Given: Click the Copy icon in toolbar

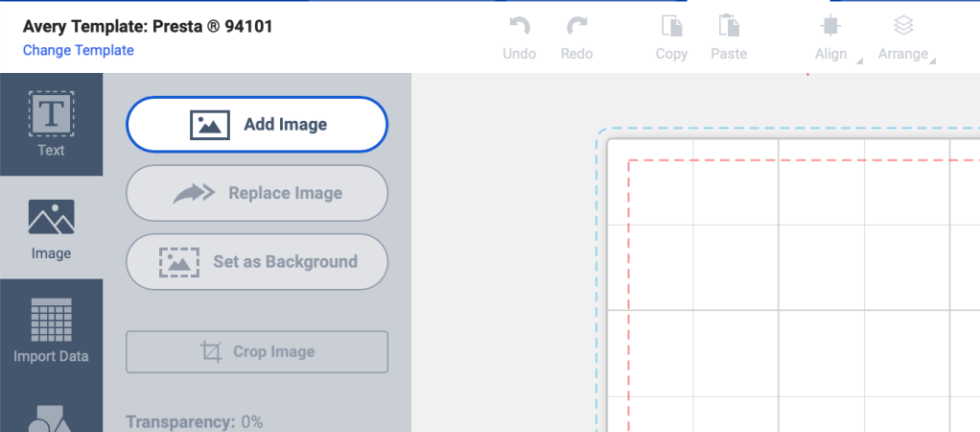Looking at the screenshot, I should (x=671, y=26).
